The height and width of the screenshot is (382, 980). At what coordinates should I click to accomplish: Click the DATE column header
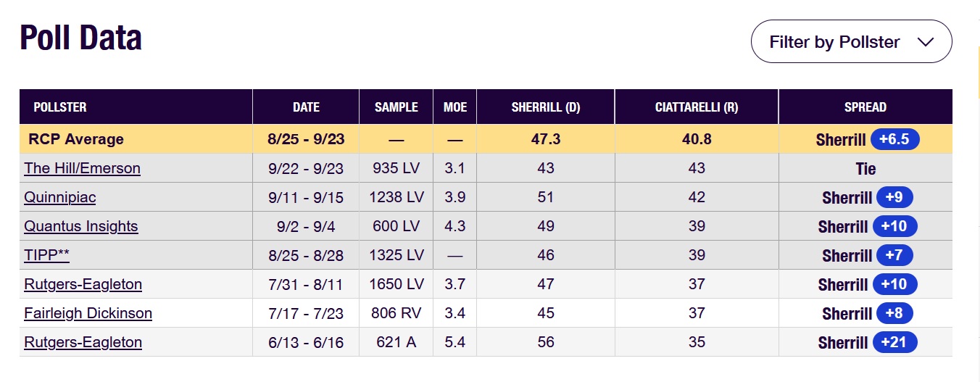(306, 107)
